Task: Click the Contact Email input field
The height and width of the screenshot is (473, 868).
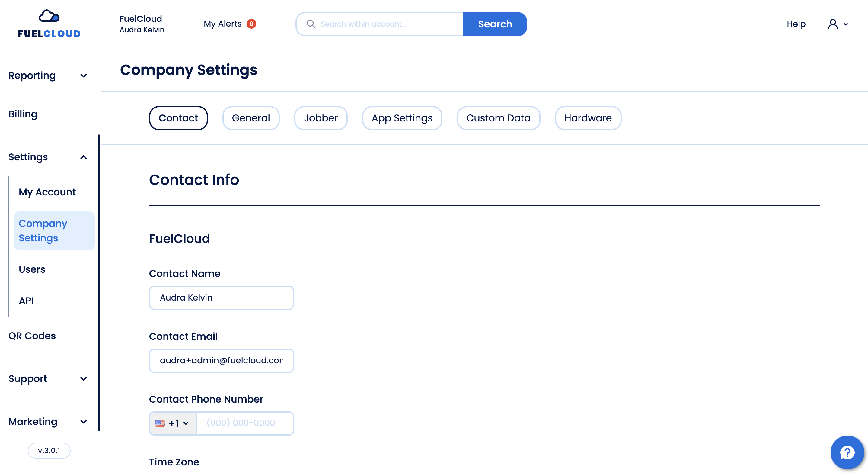Action: (x=221, y=360)
